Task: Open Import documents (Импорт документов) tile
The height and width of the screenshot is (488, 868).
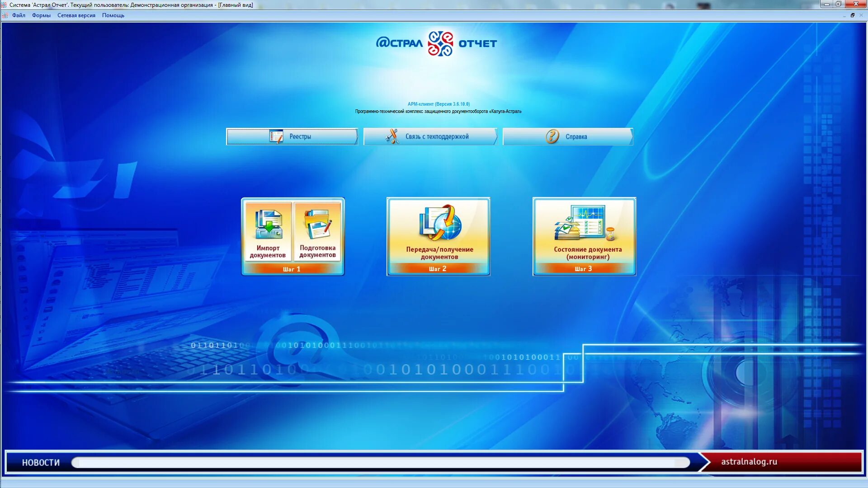Action: pyautogui.click(x=268, y=232)
